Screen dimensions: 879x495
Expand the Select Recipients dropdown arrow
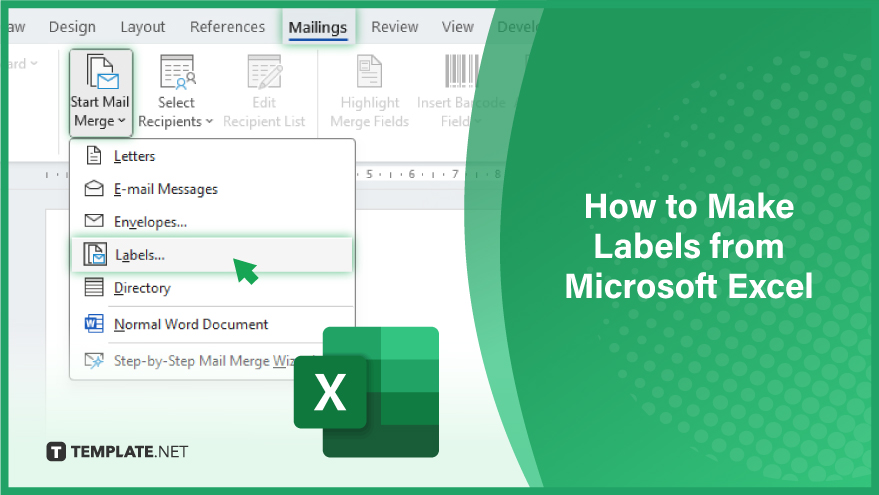coord(209,122)
